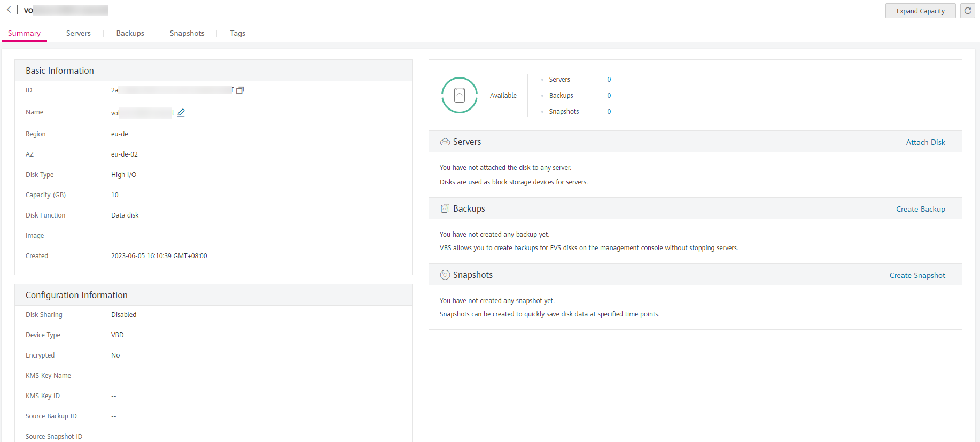Click the Source Backup ID label
980x442 pixels.
51,416
